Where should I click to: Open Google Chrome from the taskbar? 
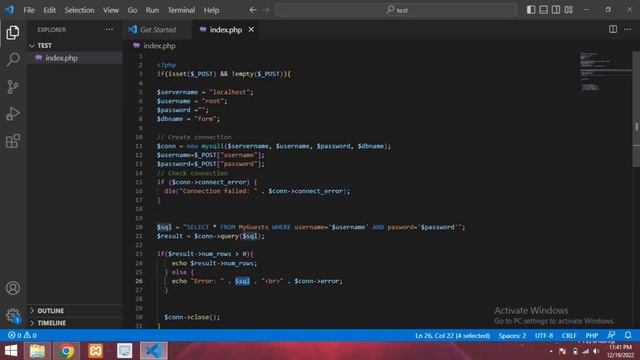click(67, 351)
